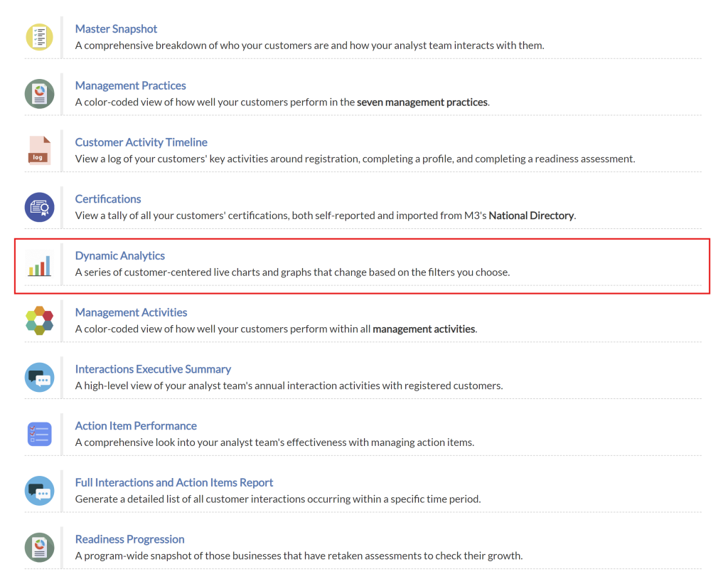
Task: Go to Customer Activity Timeline
Action: point(141,142)
